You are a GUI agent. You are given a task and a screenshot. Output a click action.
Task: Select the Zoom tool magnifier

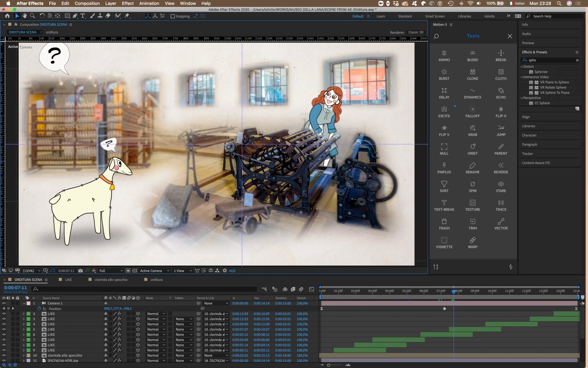point(33,16)
